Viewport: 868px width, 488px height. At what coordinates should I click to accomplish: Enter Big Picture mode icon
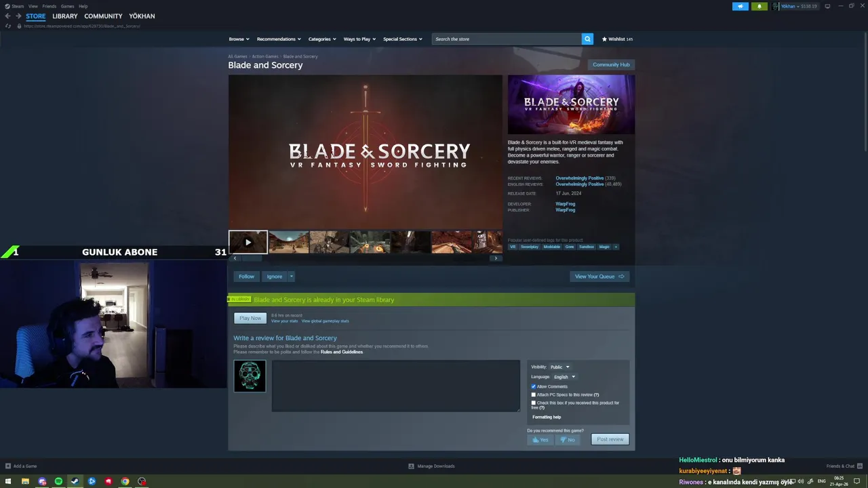pyautogui.click(x=827, y=6)
